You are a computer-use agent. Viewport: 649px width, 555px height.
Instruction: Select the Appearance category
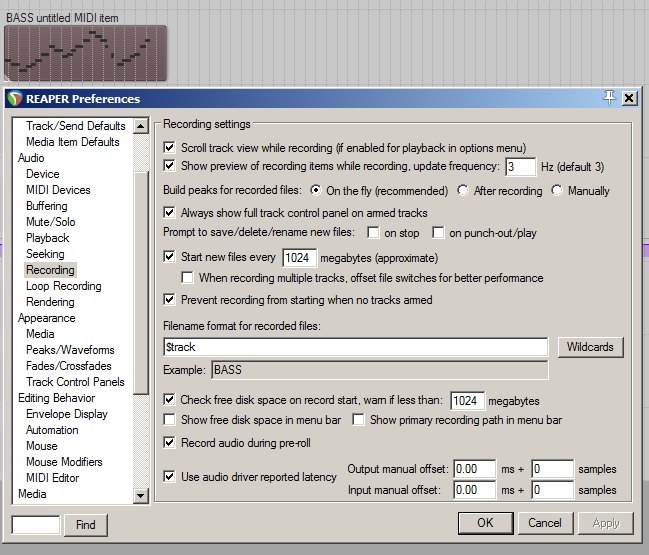[x=46, y=318]
